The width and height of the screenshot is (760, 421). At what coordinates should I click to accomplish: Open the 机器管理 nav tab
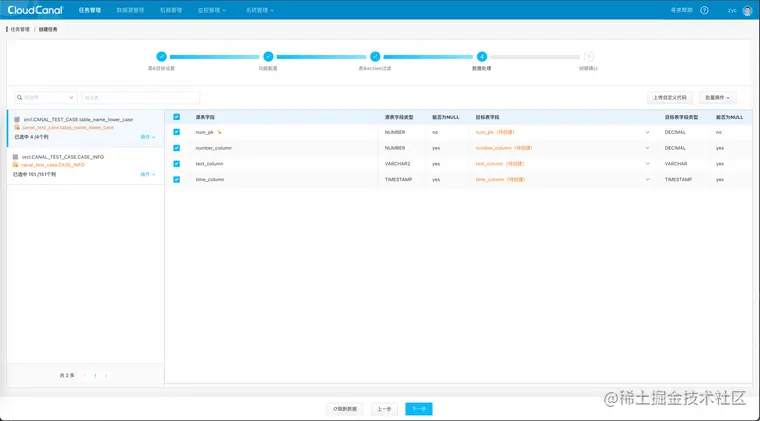[171, 10]
